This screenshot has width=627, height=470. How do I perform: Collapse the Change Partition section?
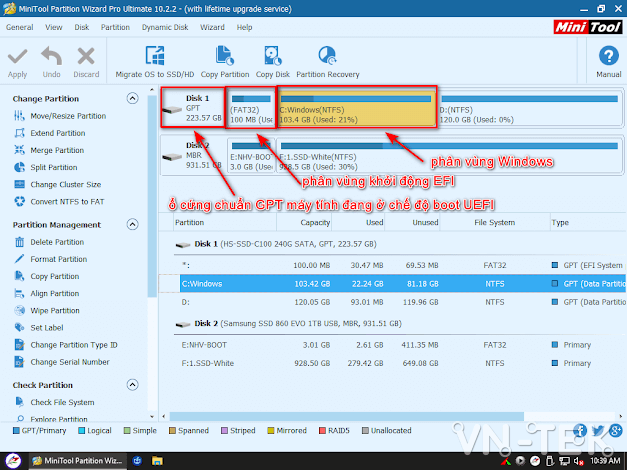coord(132,98)
